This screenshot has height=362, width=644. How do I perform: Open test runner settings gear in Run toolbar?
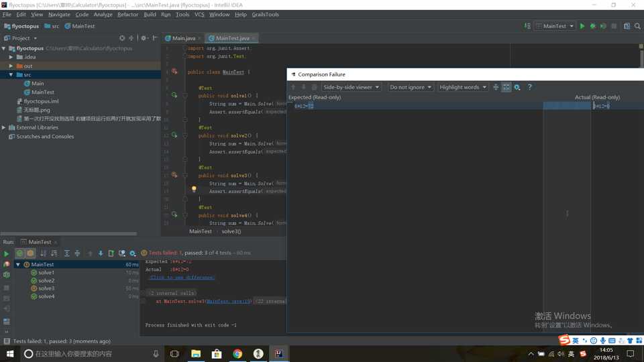coord(133,253)
